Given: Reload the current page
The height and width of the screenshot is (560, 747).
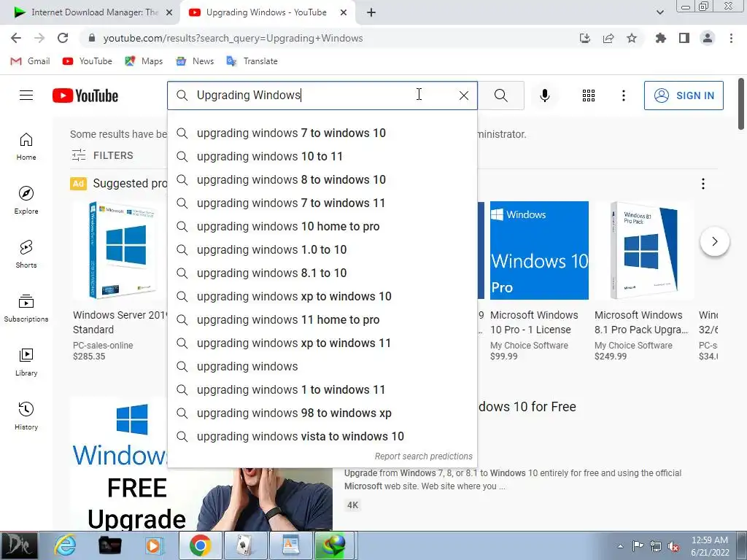Looking at the screenshot, I should click(63, 38).
